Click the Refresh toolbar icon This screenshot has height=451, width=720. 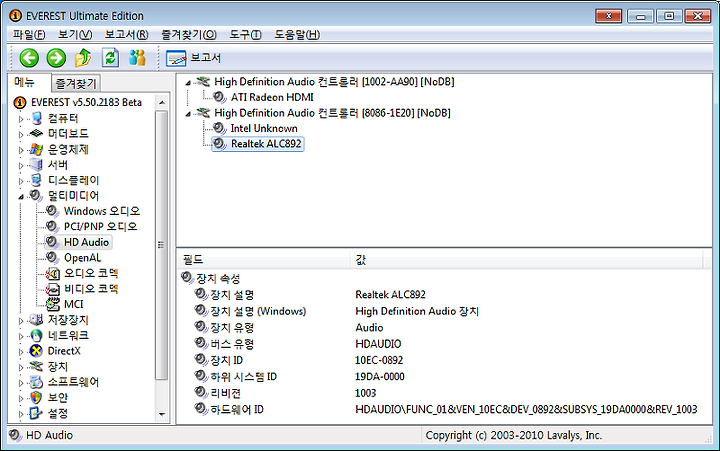point(110,58)
